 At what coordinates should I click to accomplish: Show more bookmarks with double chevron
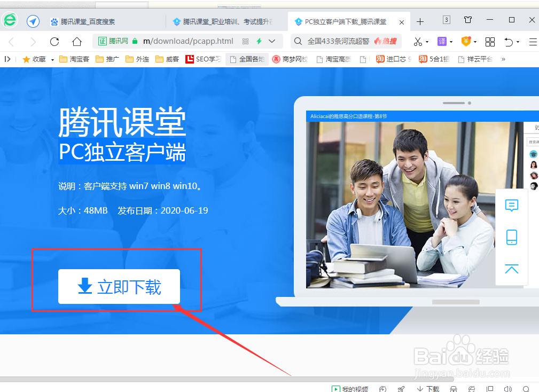click(x=503, y=59)
